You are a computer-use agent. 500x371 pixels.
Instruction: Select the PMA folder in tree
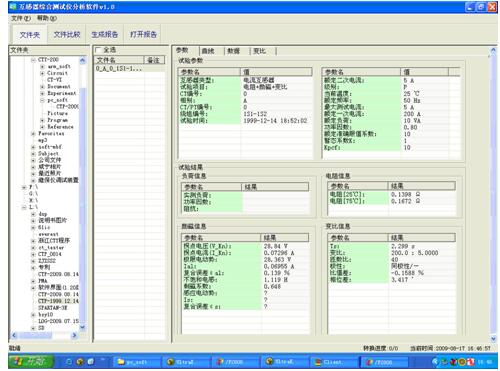(43, 281)
